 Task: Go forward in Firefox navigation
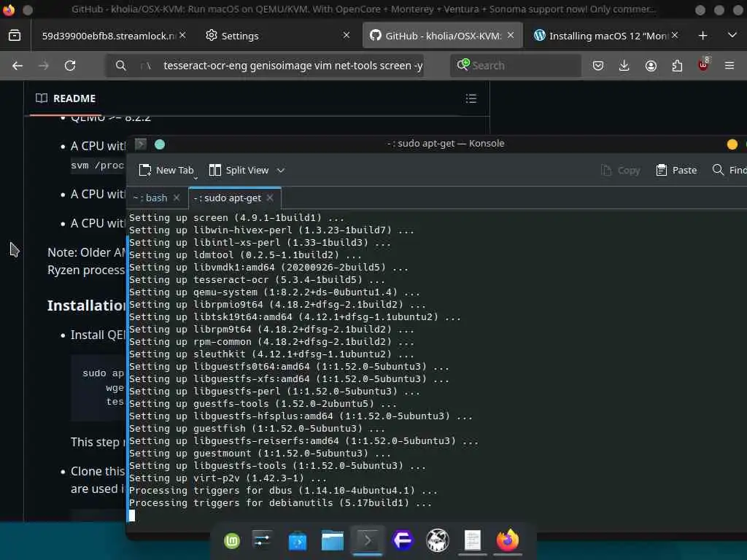click(x=43, y=66)
